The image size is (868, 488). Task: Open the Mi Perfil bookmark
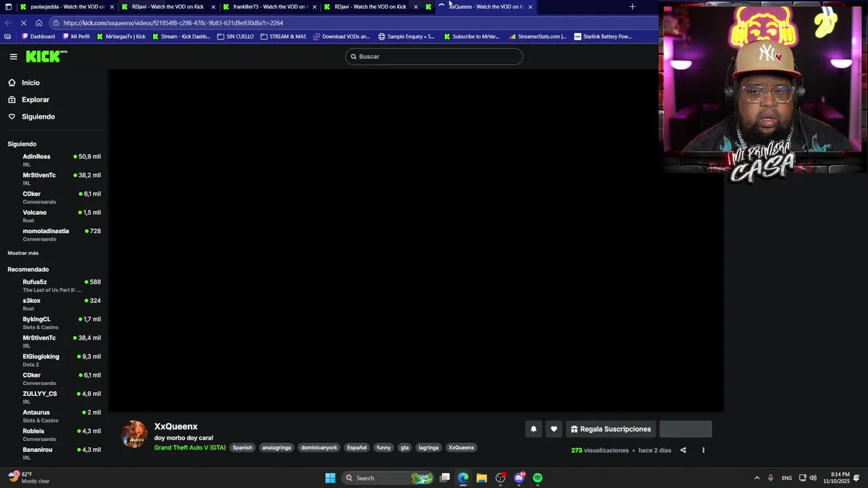(x=76, y=37)
